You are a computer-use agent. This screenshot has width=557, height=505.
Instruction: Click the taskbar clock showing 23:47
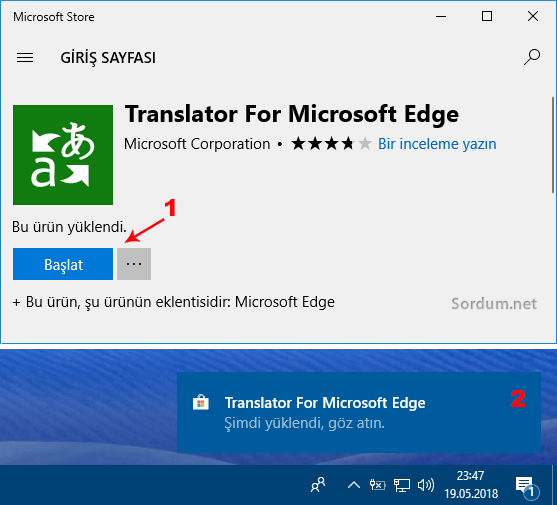click(x=471, y=484)
